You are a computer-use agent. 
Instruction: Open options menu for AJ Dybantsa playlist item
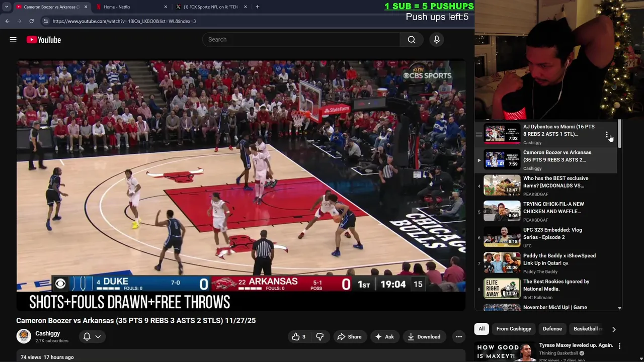tap(607, 135)
